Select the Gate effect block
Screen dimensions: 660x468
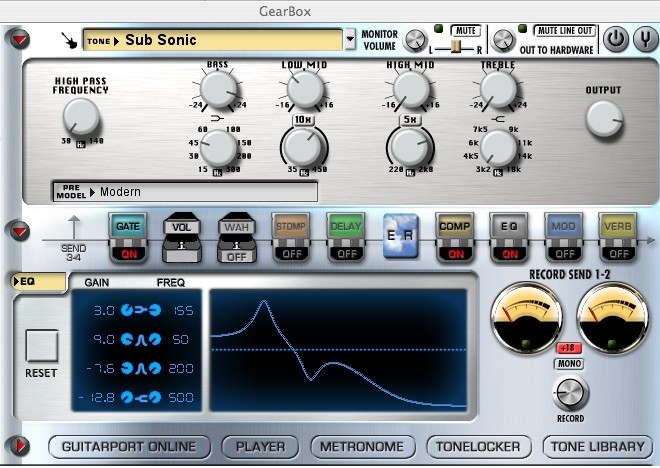(128, 226)
